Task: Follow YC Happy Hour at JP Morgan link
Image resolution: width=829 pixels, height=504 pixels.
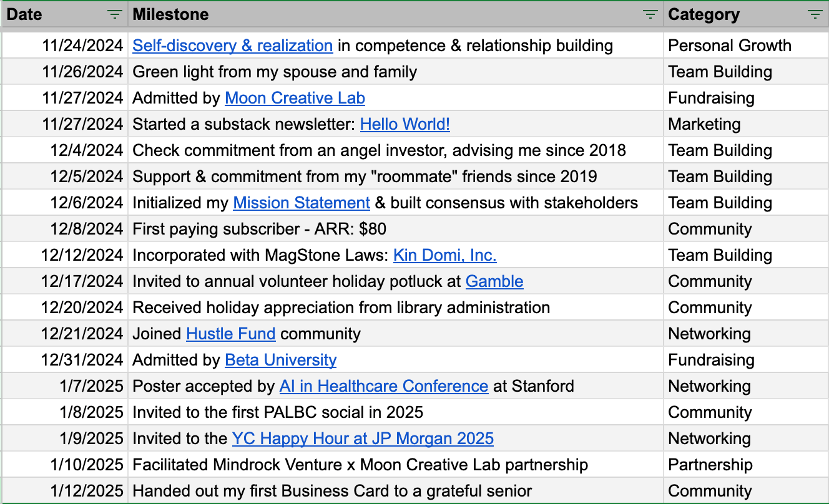Action: coord(363,439)
